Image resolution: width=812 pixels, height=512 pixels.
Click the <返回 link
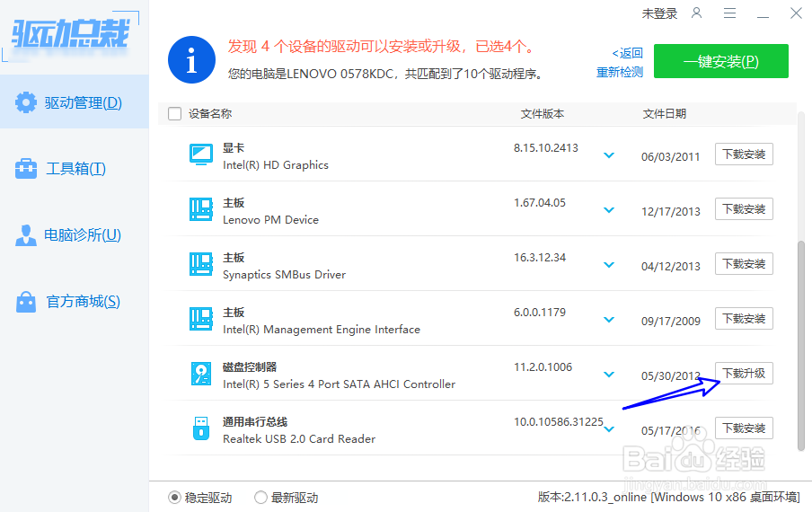[x=627, y=53]
